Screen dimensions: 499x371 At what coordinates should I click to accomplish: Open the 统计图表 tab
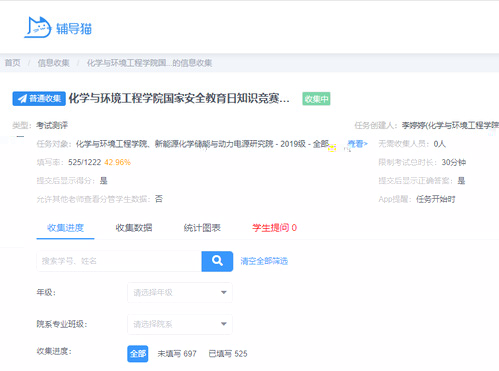click(202, 228)
